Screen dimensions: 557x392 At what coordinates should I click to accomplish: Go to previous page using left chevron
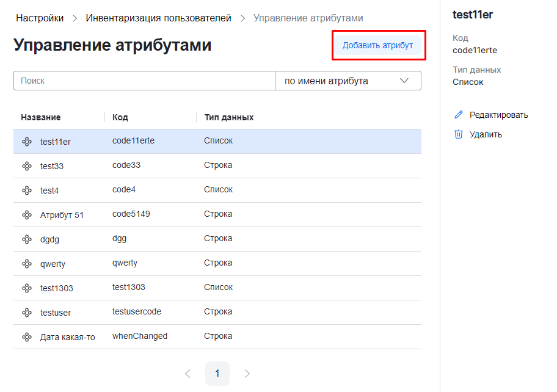coord(187,373)
